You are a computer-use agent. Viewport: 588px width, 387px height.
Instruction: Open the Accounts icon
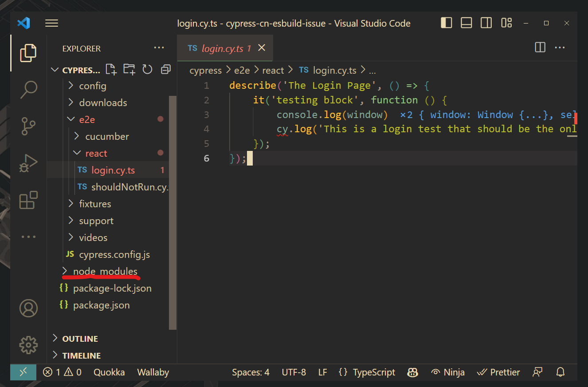[28, 308]
